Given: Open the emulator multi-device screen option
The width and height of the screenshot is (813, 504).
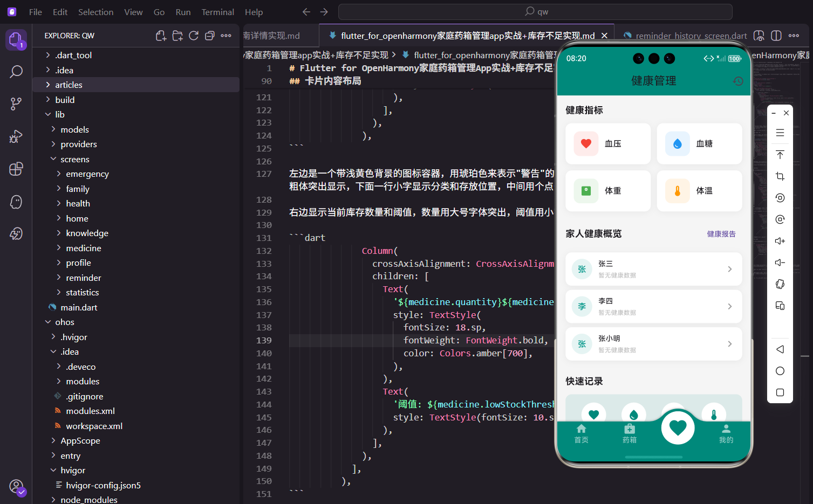Looking at the screenshot, I should coord(780,306).
